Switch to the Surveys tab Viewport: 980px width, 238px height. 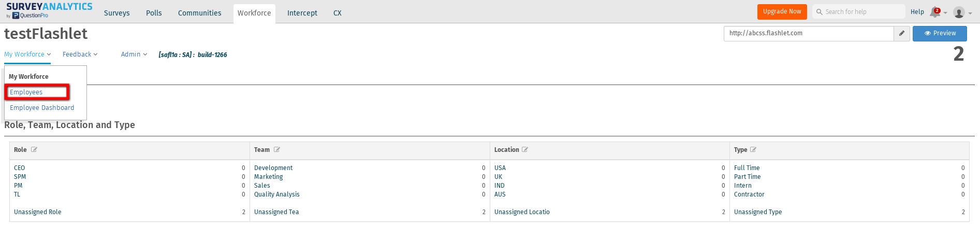[x=117, y=13]
